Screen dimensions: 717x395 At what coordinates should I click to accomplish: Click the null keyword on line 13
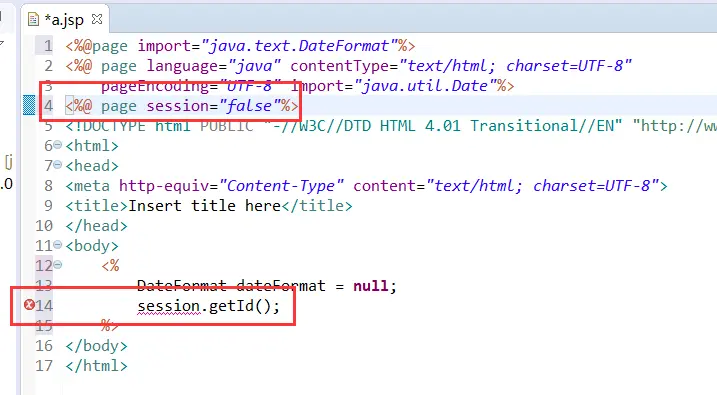click(371, 286)
